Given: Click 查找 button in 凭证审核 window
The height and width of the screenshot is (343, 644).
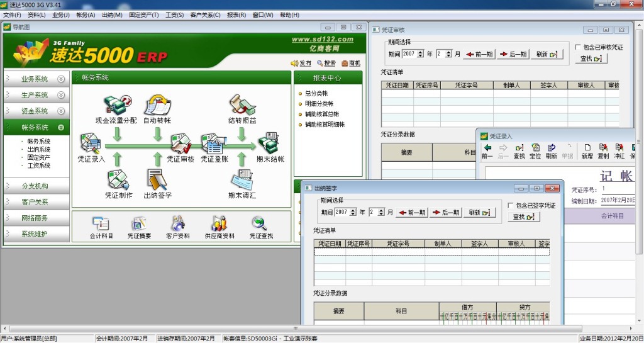Looking at the screenshot, I should 591,59.
